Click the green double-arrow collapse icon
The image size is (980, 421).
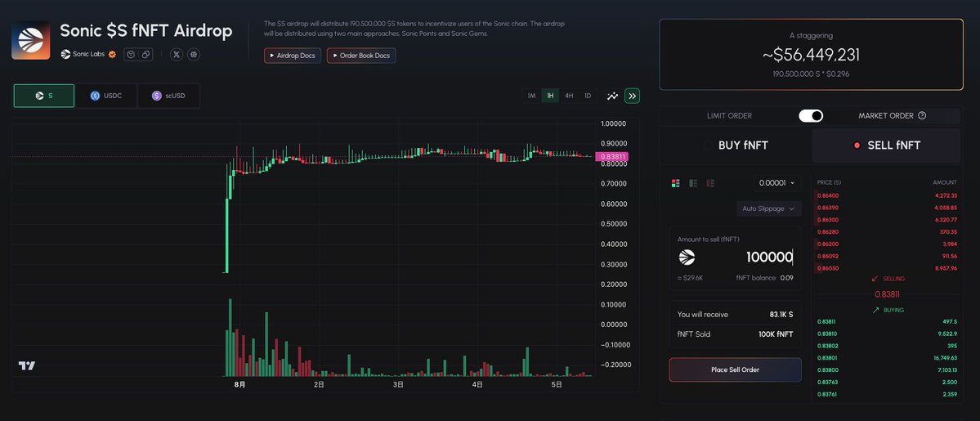[632, 96]
